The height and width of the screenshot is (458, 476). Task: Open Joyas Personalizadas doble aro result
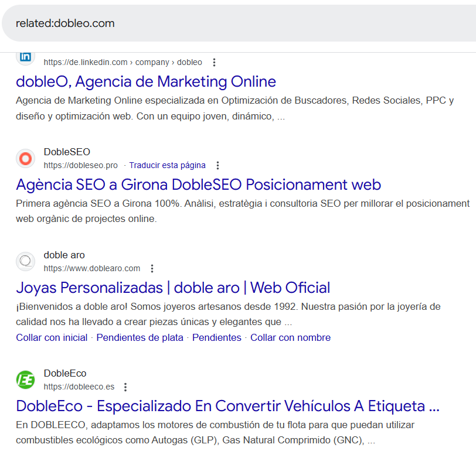click(x=173, y=288)
